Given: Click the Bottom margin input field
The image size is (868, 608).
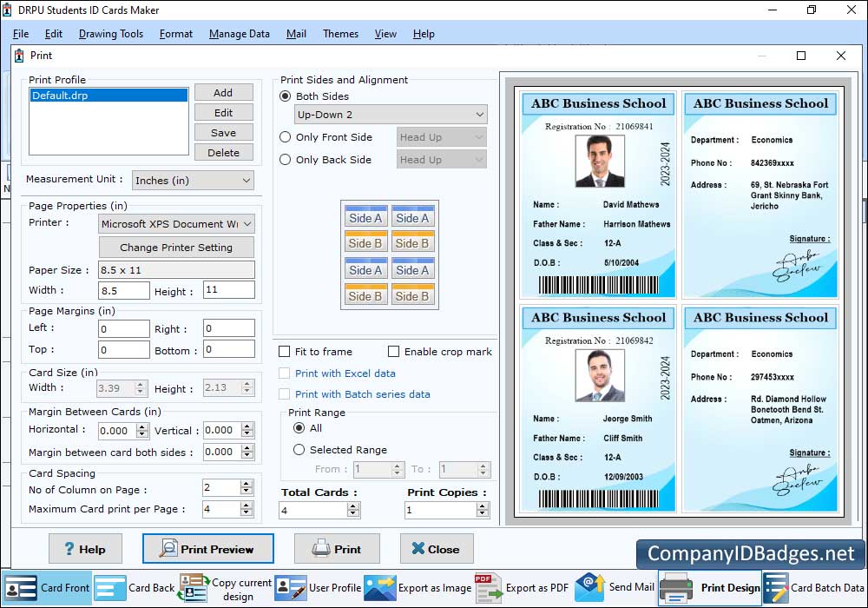Looking at the screenshot, I should pos(229,349).
